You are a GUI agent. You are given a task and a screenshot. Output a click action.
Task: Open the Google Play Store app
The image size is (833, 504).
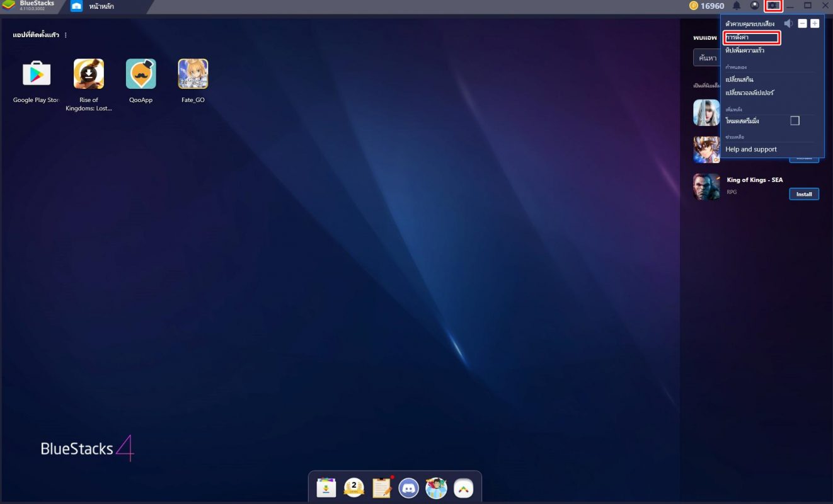37,74
